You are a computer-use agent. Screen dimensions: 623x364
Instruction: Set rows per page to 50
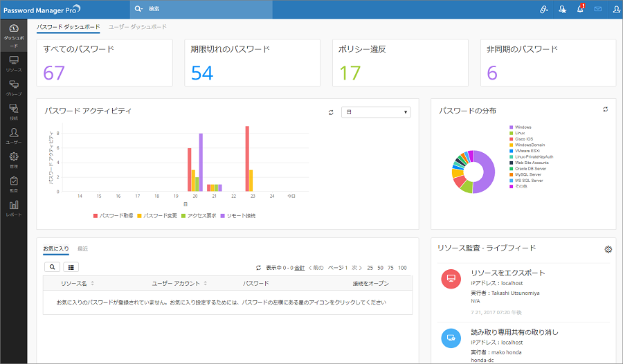(379, 267)
